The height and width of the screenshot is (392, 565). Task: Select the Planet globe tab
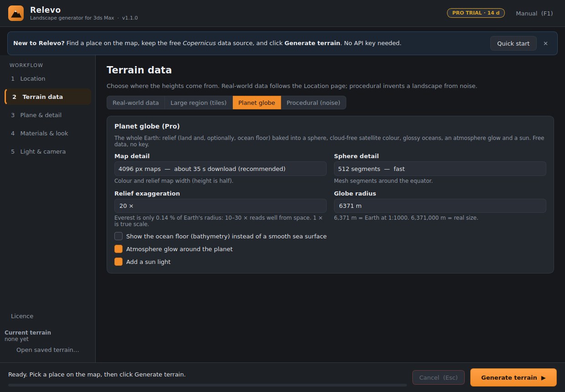click(x=257, y=103)
